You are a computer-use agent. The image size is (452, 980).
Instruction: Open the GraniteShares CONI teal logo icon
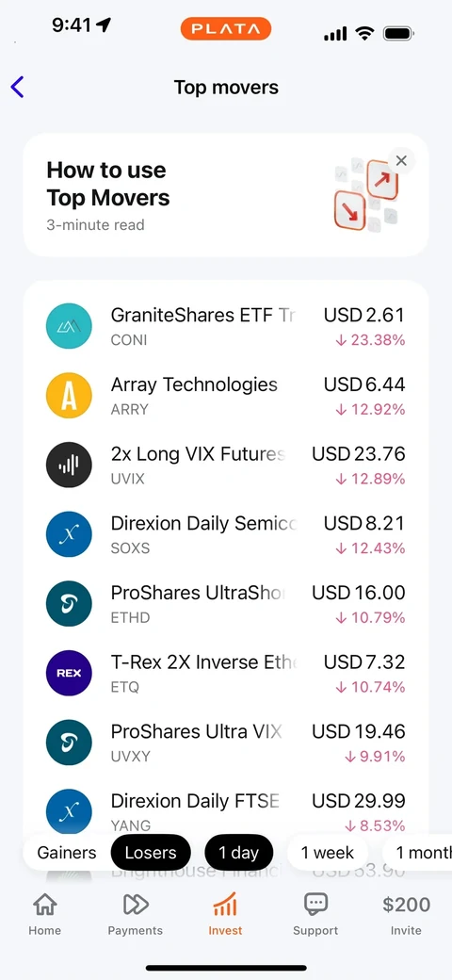click(70, 326)
